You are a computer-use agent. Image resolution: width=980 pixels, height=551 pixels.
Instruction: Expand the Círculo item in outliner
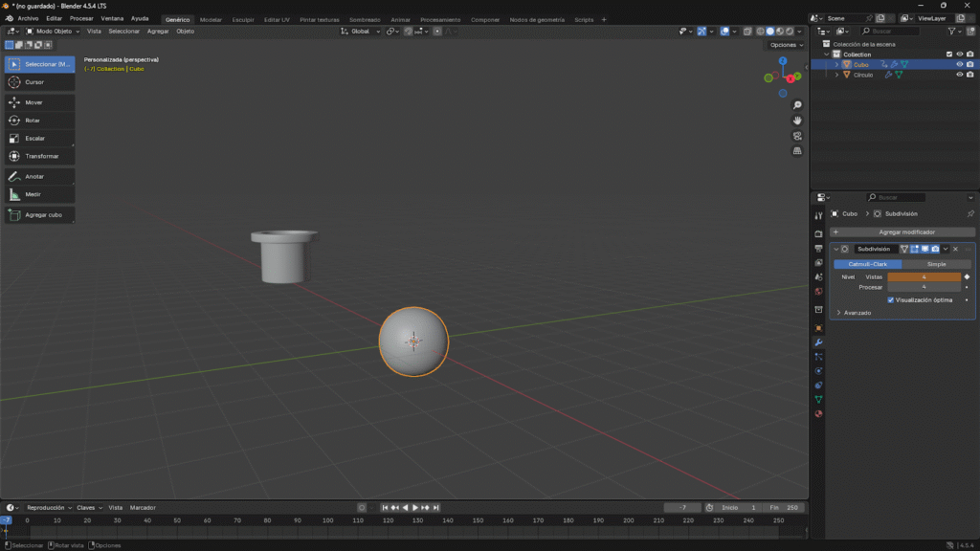(x=835, y=75)
